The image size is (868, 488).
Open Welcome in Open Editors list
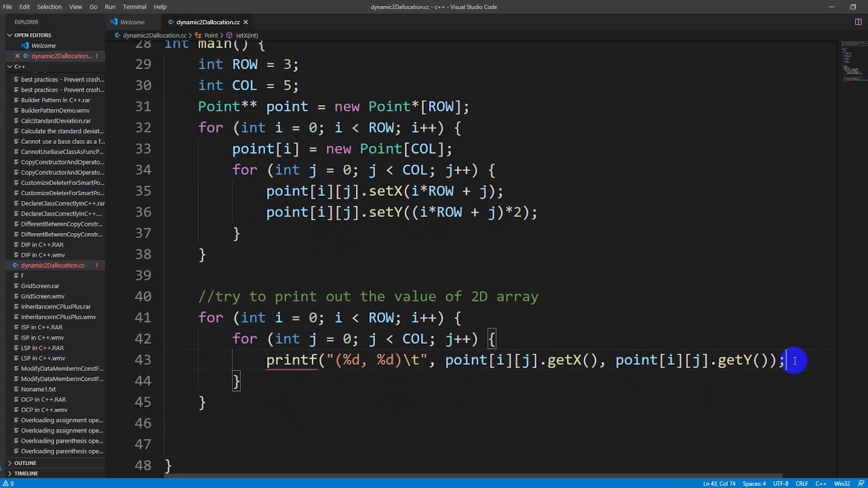pos(43,45)
